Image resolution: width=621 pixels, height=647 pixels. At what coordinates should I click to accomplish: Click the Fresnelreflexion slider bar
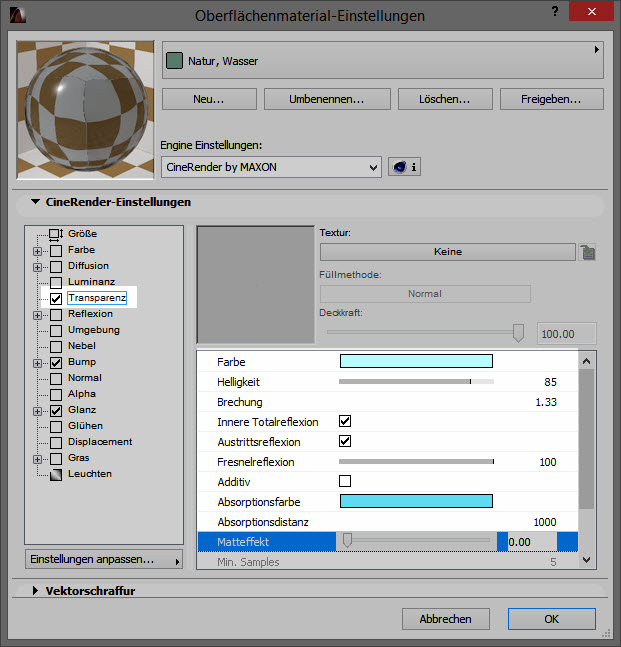pyautogui.click(x=416, y=462)
